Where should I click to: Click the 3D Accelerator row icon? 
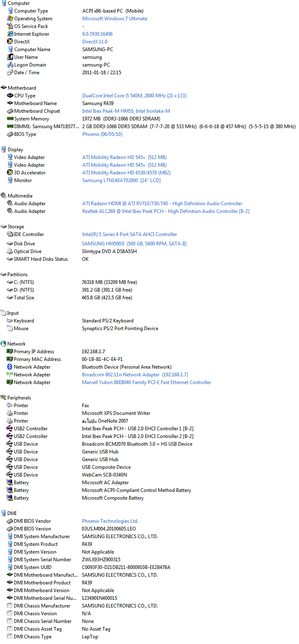coord(10,173)
